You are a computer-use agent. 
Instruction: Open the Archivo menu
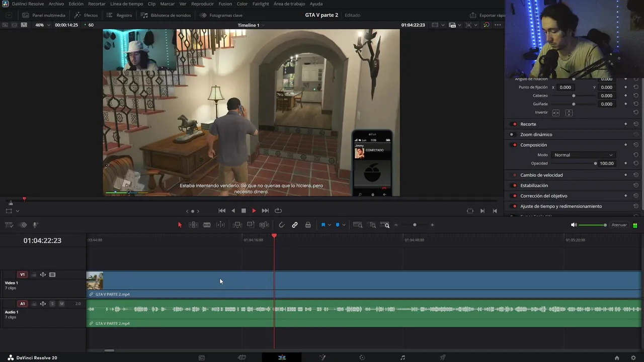coord(56,4)
